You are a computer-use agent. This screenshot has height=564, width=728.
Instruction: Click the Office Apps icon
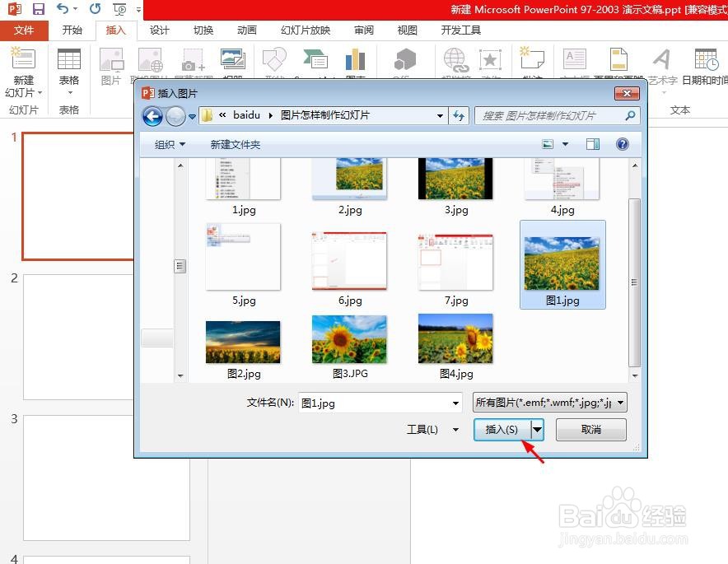click(405, 59)
